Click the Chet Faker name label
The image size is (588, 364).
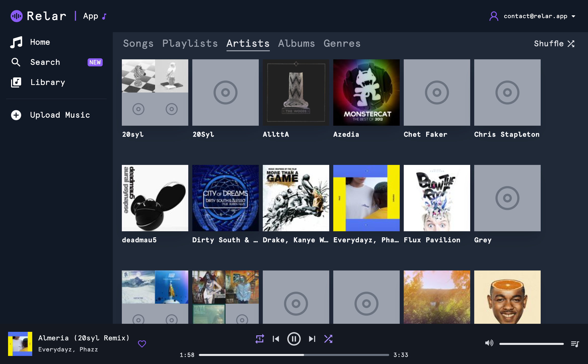coord(426,134)
